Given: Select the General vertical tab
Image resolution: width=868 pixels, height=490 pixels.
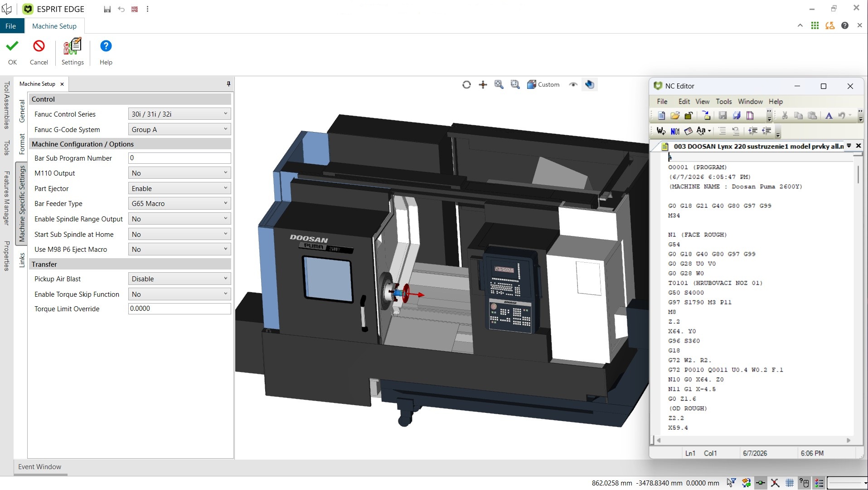Looking at the screenshot, I should [22, 111].
